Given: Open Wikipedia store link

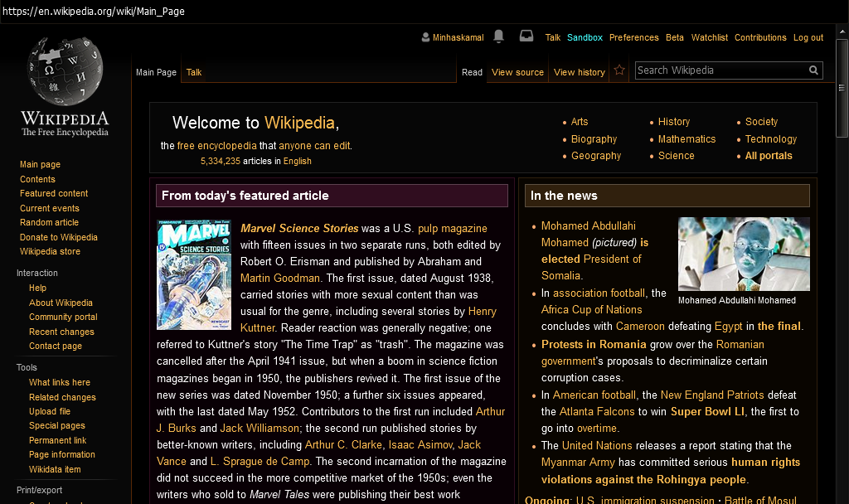Looking at the screenshot, I should (50, 251).
